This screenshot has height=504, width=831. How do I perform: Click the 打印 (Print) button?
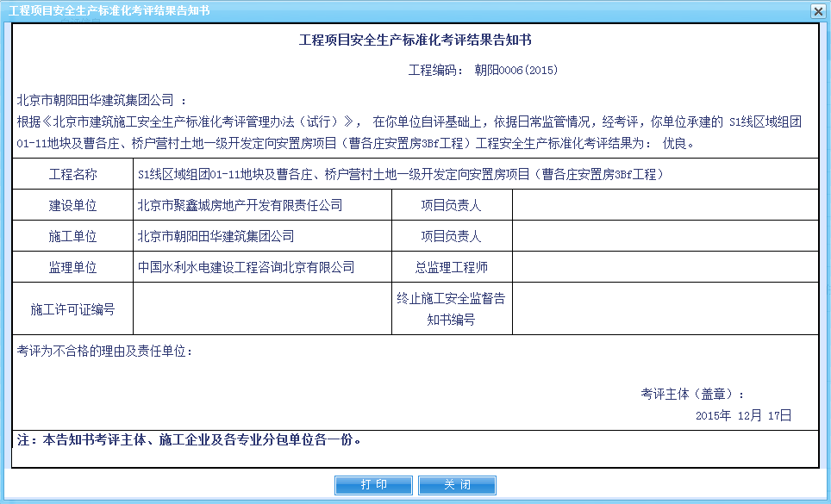tap(373, 485)
